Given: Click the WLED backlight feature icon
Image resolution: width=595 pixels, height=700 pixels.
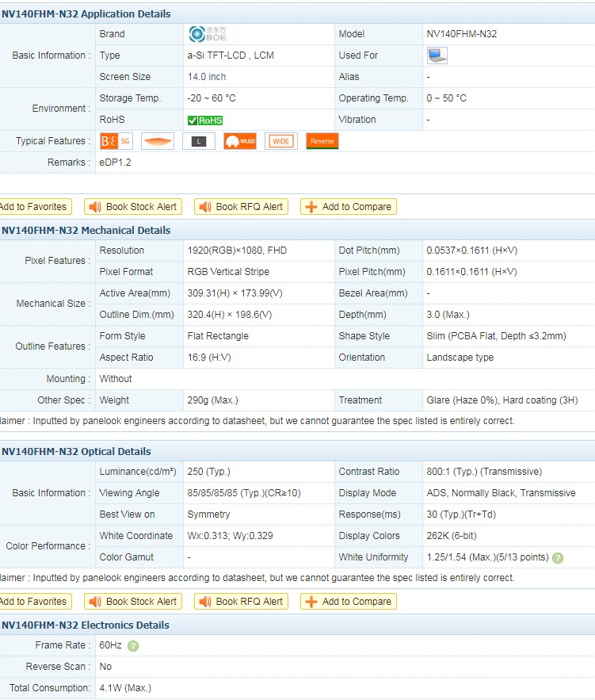Looking at the screenshot, I should (240, 142).
